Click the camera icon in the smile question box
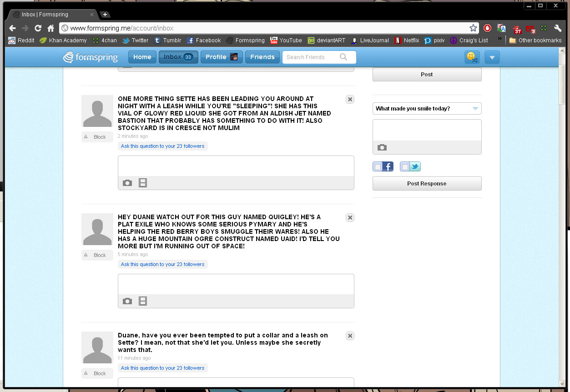The width and height of the screenshot is (570, 392). 382,147
